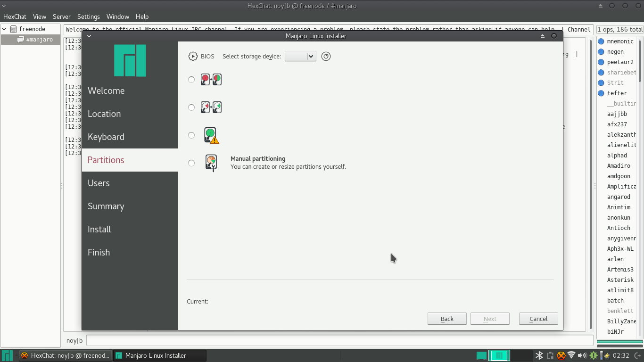Click the channel topic bar in HexChat
The image size is (644, 362).
(328, 29)
